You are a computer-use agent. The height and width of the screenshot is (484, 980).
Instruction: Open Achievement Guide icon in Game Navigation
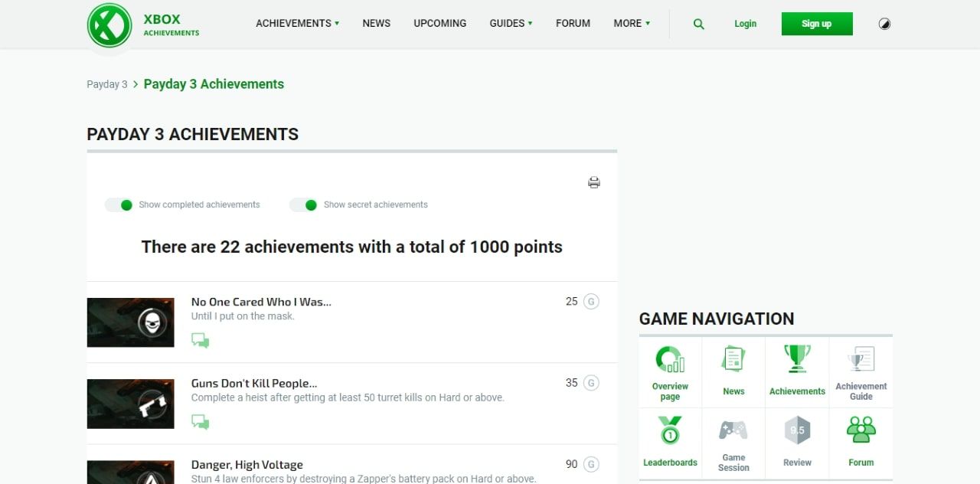point(861,359)
